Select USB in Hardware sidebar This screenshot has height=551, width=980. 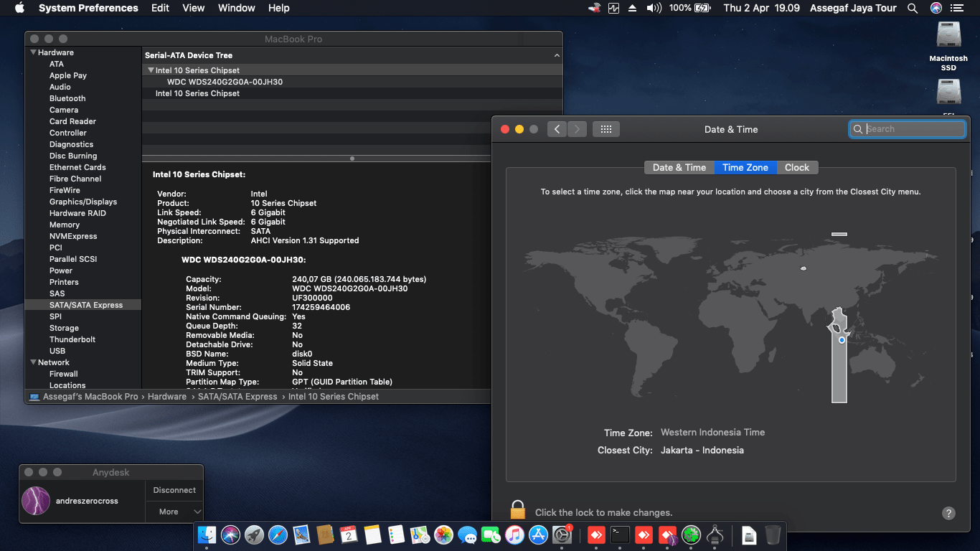(x=57, y=351)
